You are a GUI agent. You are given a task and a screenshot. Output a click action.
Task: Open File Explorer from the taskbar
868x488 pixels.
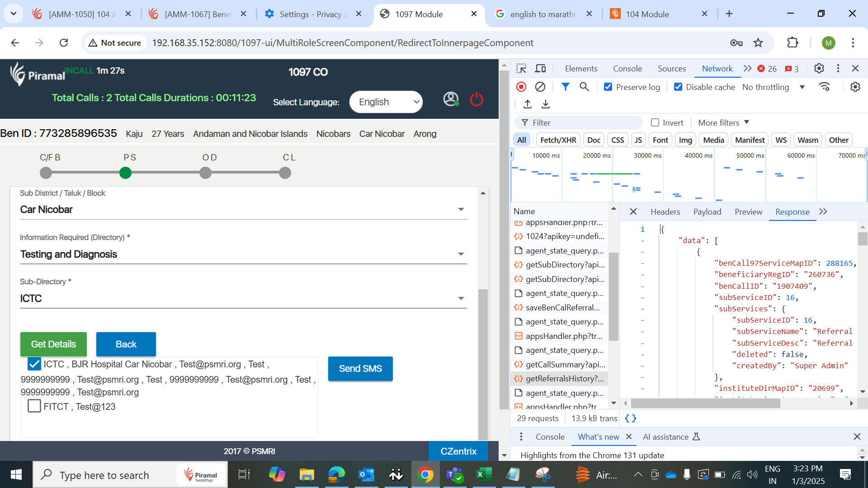tap(307, 475)
